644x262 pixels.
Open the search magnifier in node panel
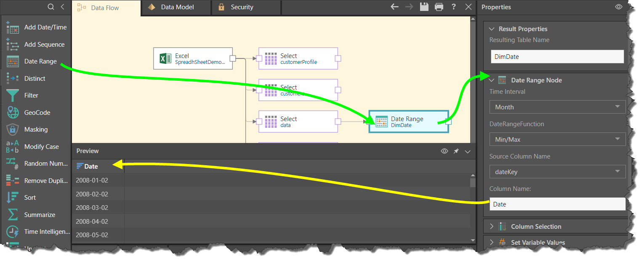tap(51, 7)
